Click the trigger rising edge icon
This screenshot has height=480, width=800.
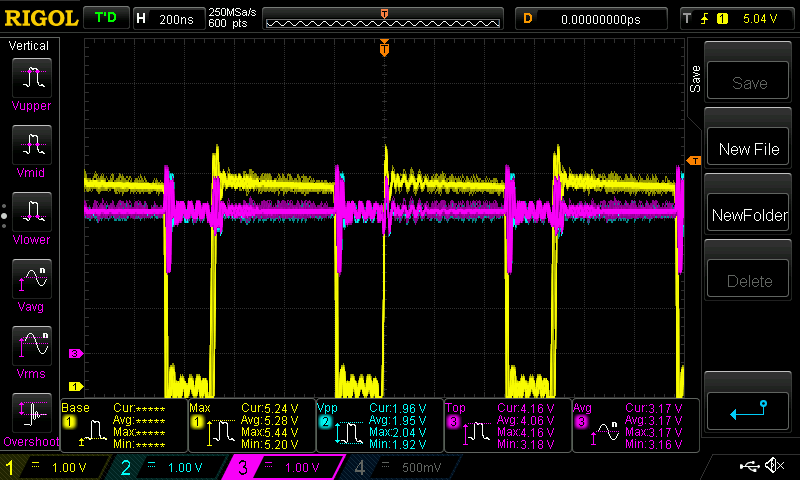coord(705,19)
